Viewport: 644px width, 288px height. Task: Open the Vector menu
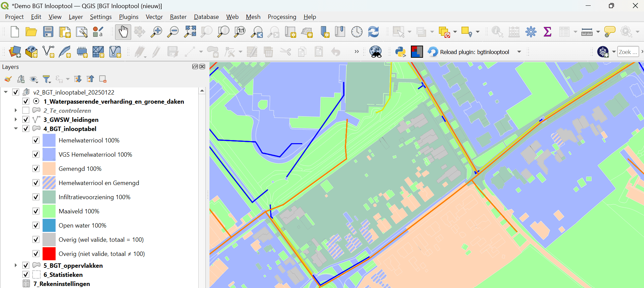coord(154,17)
